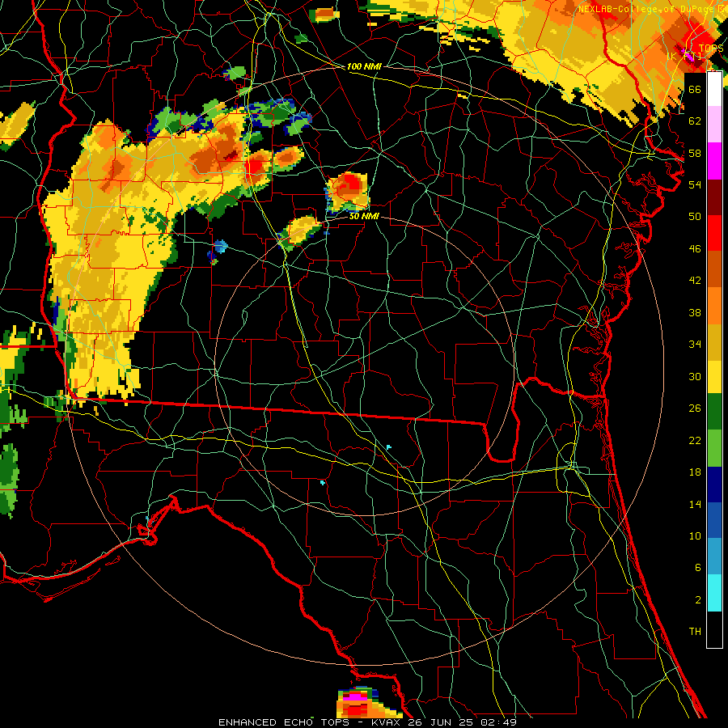Select the dark red legend swatch
This screenshot has height=728, width=728.
click(714, 197)
